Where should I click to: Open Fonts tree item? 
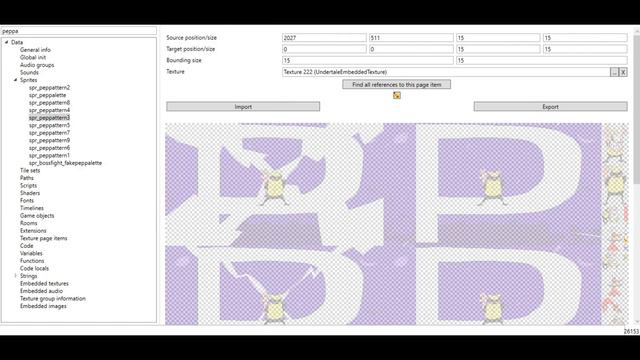(x=27, y=201)
